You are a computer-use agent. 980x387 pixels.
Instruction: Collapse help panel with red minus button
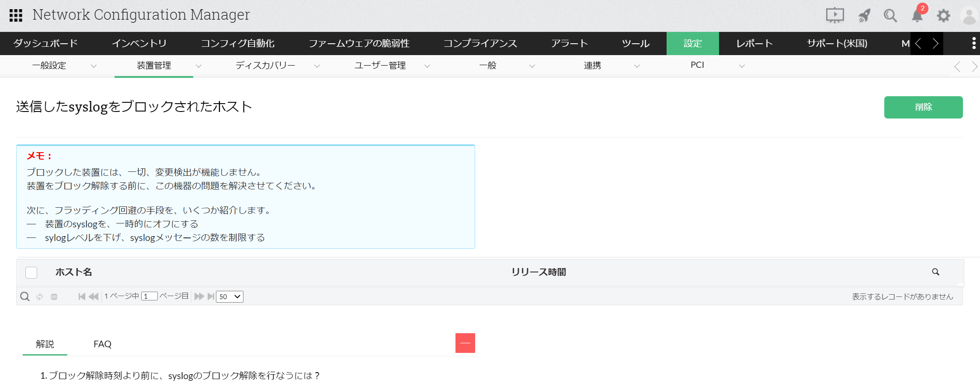[465, 343]
